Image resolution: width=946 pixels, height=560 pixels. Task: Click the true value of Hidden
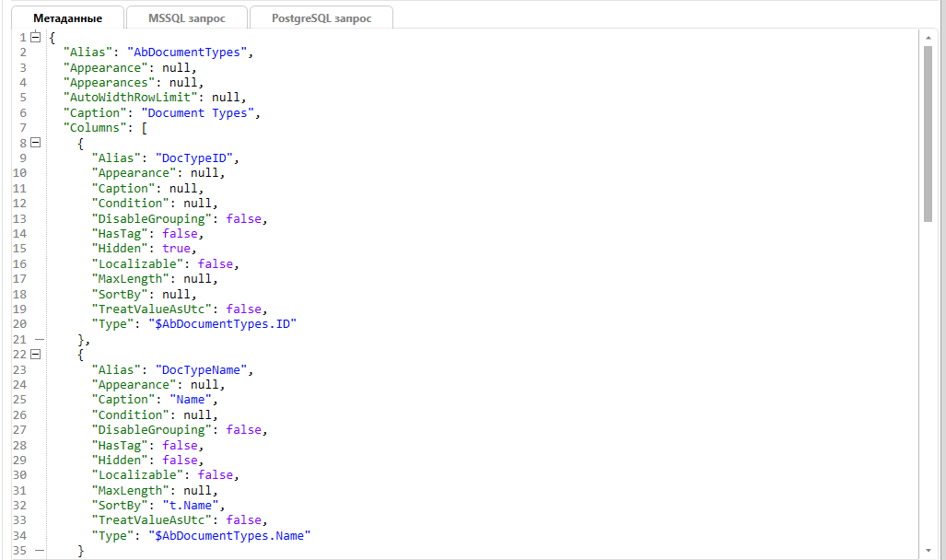pyautogui.click(x=176, y=249)
